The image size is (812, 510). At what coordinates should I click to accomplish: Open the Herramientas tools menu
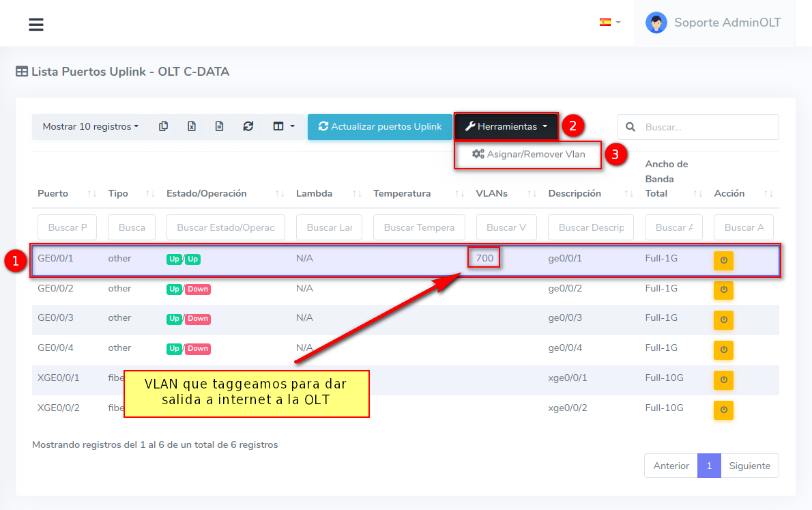coord(506,126)
